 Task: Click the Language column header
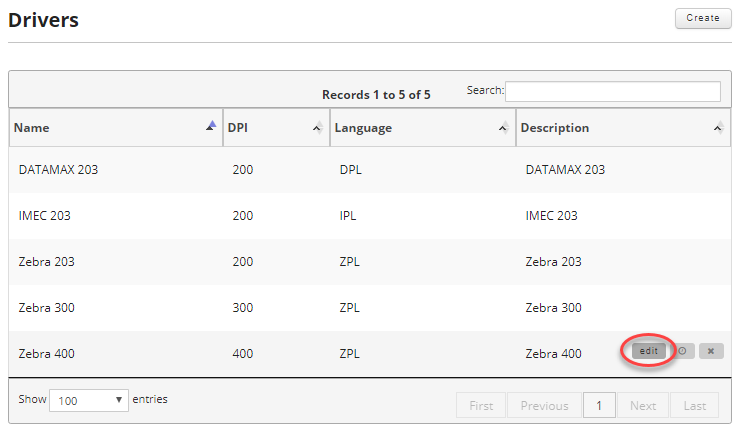point(423,128)
